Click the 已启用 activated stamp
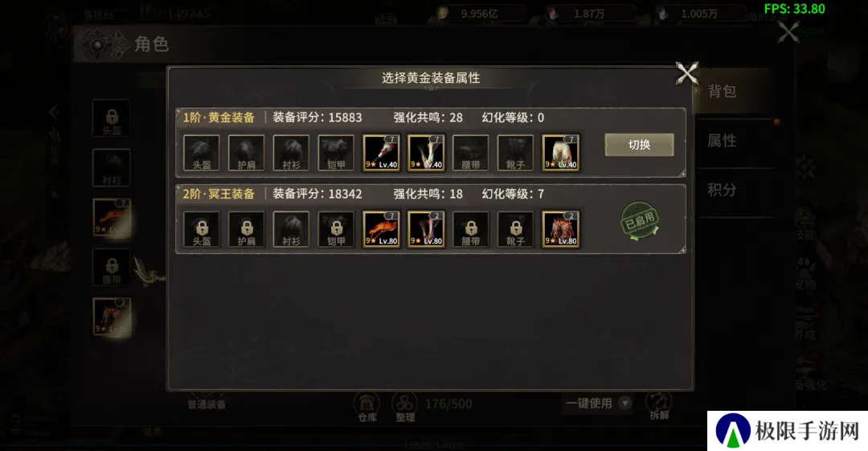Screen dimensions: 868x451 [x=640, y=221]
